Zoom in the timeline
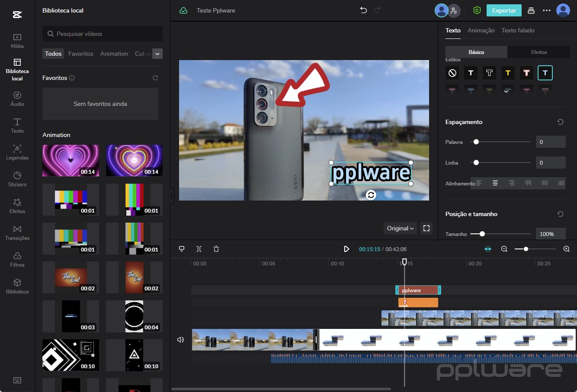The height and width of the screenshot is (392, 577). (x=567, y=249)
